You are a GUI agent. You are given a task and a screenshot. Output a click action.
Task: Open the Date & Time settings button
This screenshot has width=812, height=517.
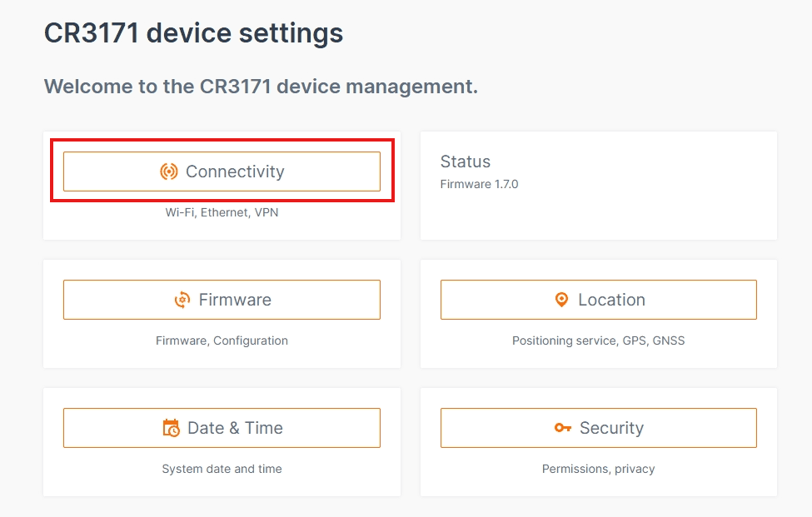pyautogui.click(x=222, y=428)
